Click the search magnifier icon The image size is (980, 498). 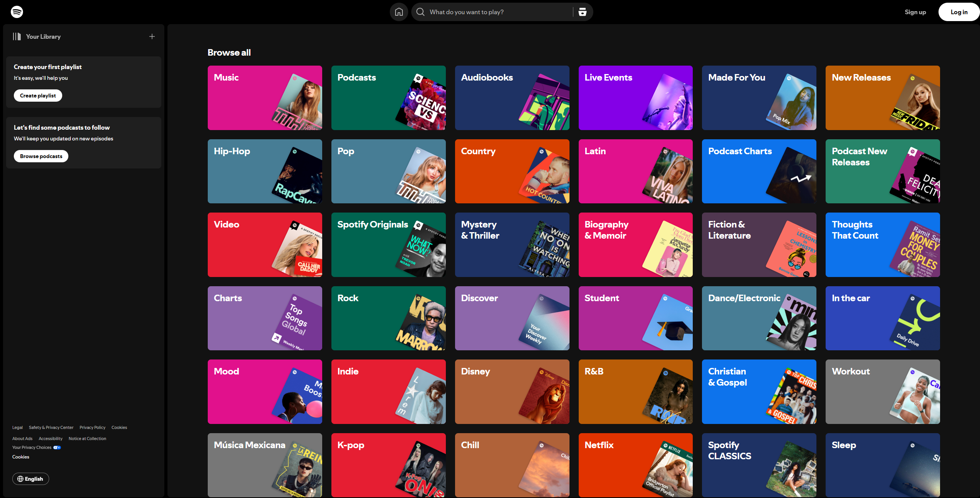point(420,12)
